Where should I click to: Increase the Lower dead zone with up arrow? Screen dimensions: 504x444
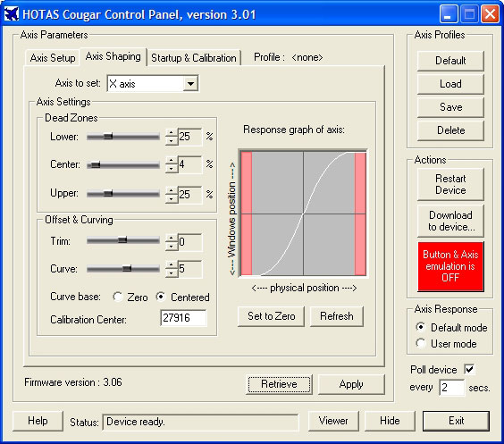tap(172, 132)
